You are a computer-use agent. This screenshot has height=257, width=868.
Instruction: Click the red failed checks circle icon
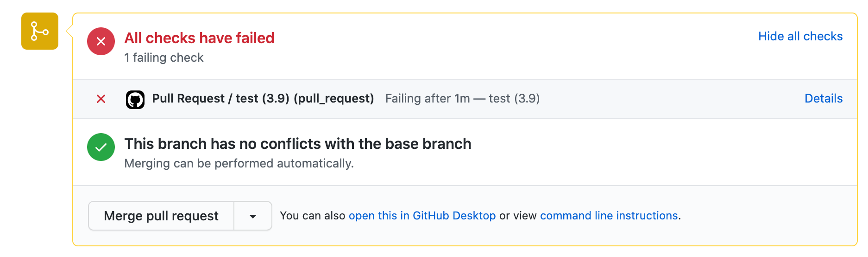click(101, 41)
